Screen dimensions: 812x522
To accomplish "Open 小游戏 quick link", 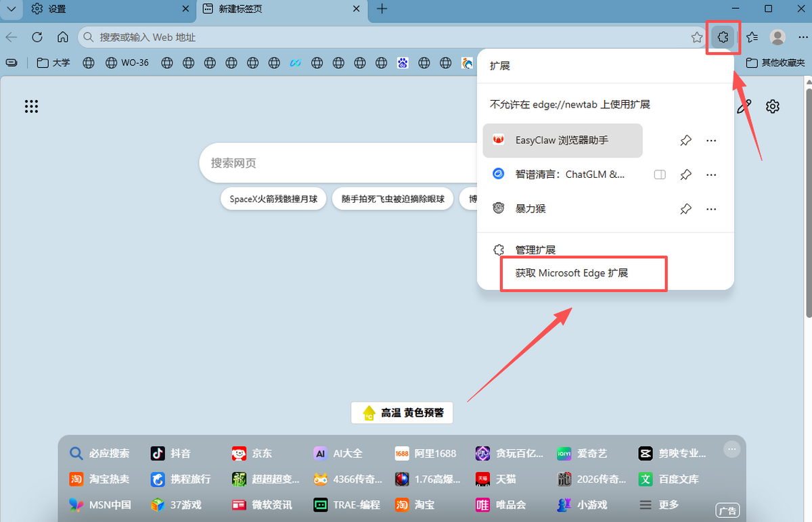I will pos(582,504).
